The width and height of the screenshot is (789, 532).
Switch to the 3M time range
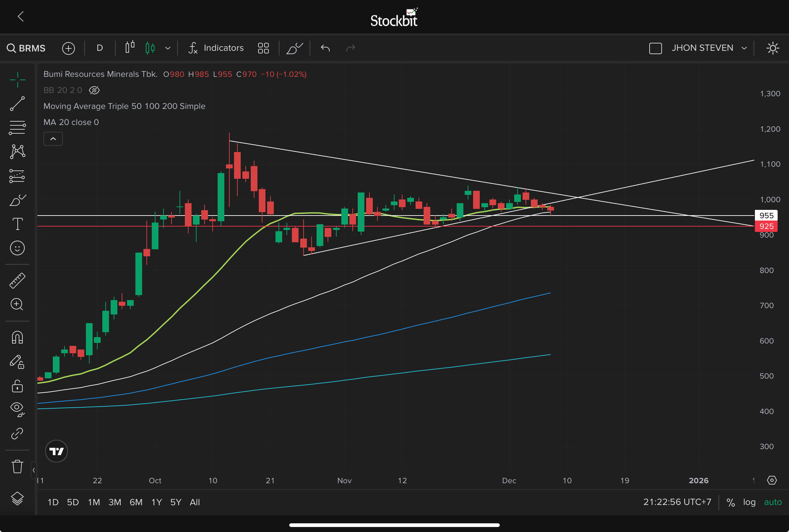click(x=115, y=502)
